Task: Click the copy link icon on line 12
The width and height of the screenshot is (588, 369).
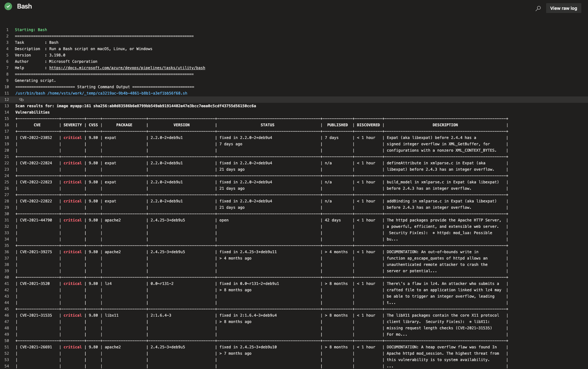Action: coord(21,100)
